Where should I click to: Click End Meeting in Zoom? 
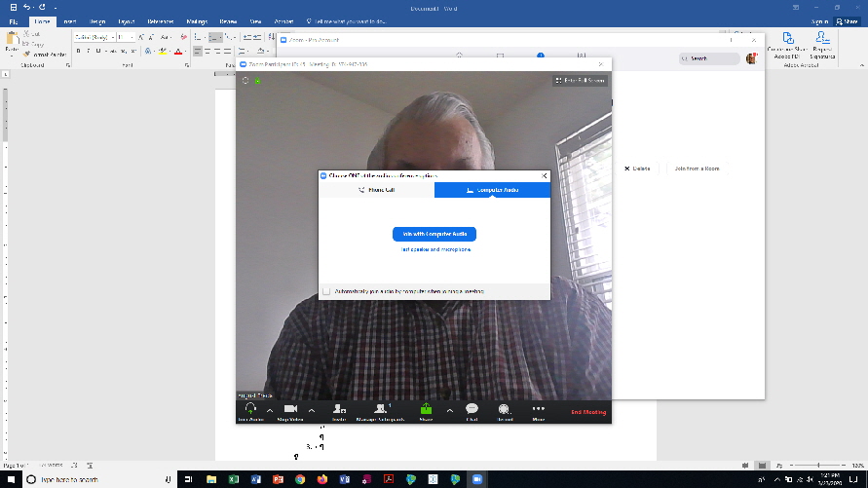pyautogui.click(x=588, y=412)
